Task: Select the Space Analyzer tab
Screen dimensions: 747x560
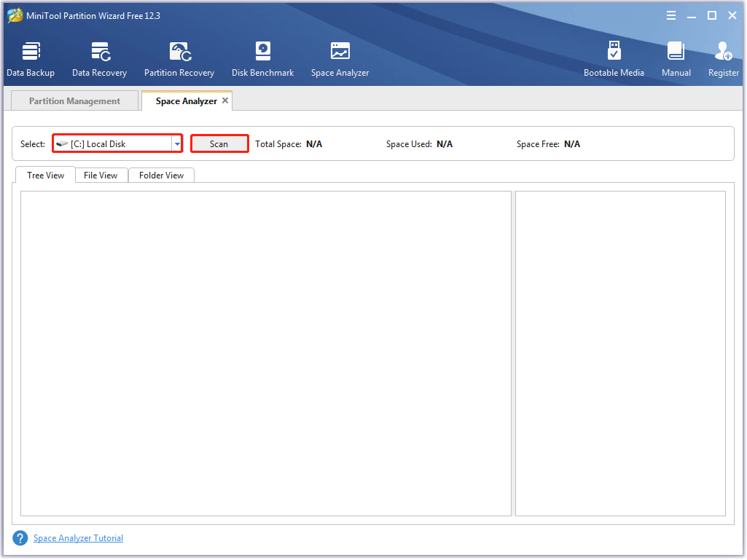Action: 187,101
